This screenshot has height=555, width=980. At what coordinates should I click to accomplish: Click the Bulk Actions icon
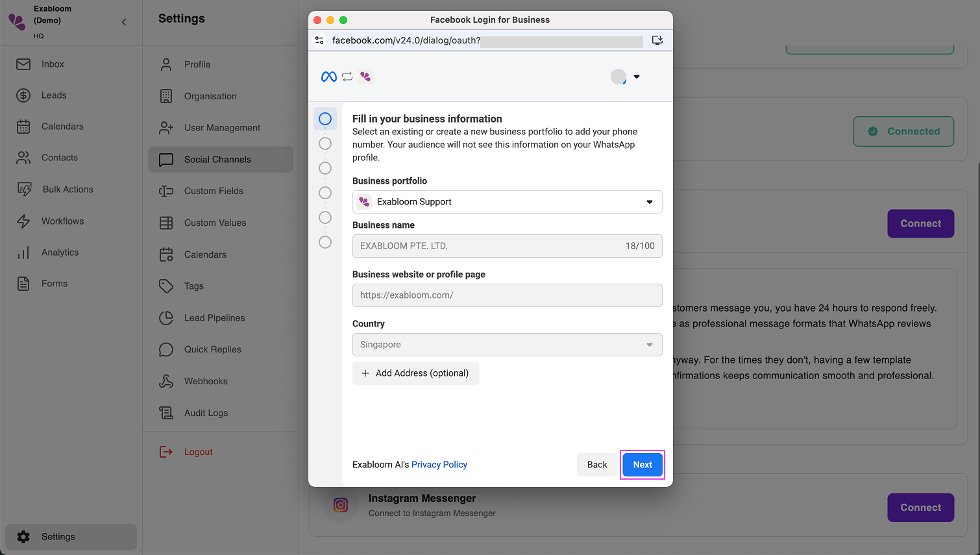coord(24,189)
